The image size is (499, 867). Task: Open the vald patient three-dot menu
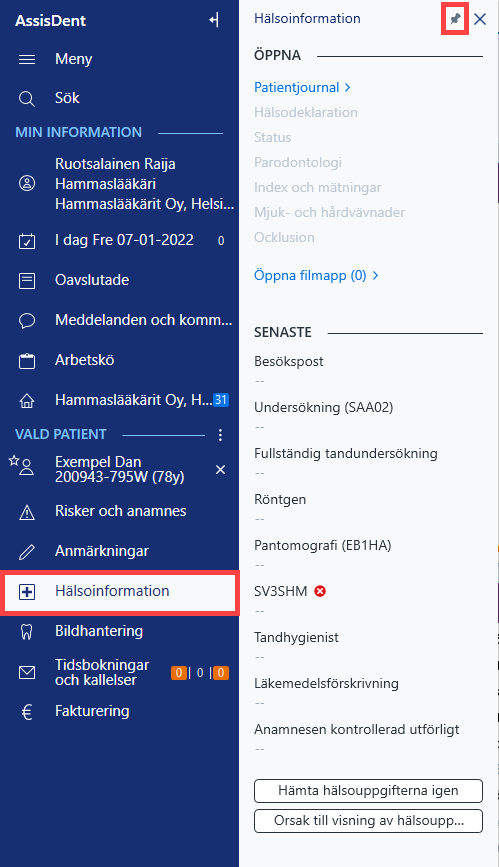(220, 435)
